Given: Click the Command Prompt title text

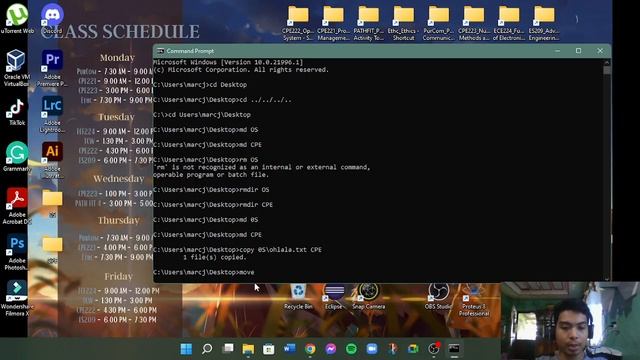Looking at the screenshot, I should pos(190,51).
